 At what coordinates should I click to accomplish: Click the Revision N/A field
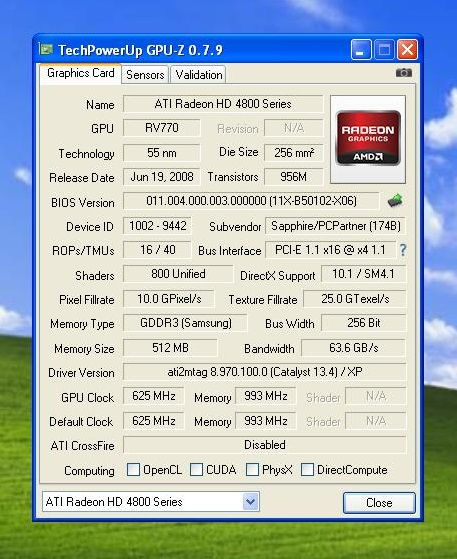click(x=294, y=128)
